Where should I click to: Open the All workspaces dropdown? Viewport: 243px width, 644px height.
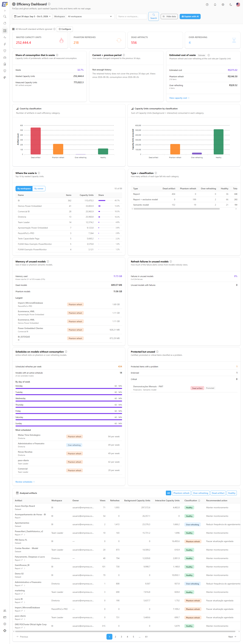[x=90, y=17]
